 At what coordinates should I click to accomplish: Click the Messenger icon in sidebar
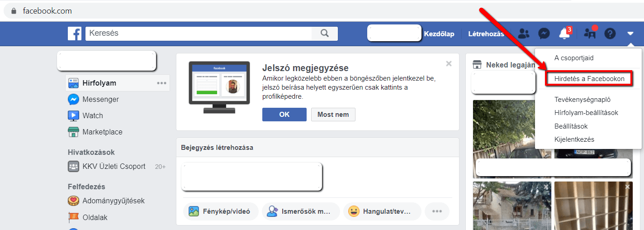tap(73, 100)
